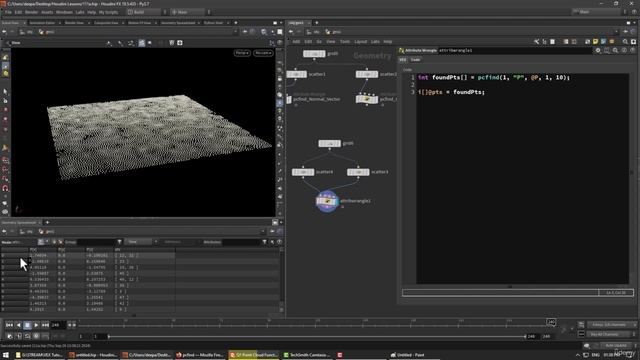
Task: Select the scatter4 node
Action: pyautogui.click(x=303, y=172)
